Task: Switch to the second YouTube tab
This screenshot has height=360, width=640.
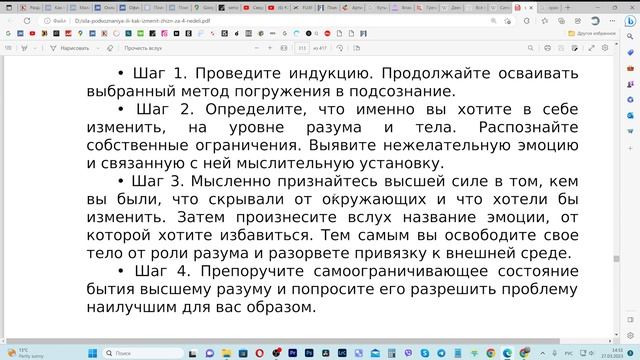Action: [x=277, y=7]
